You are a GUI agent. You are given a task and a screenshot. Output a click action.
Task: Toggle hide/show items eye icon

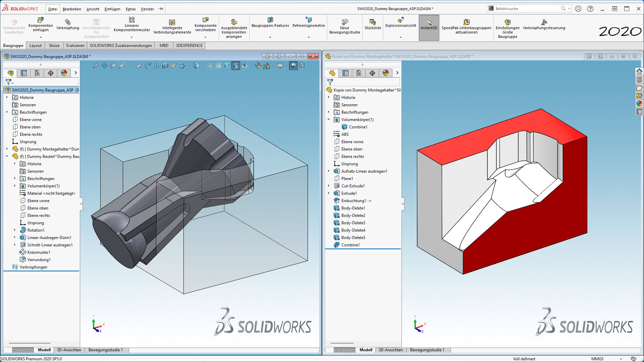coord(245,66)
